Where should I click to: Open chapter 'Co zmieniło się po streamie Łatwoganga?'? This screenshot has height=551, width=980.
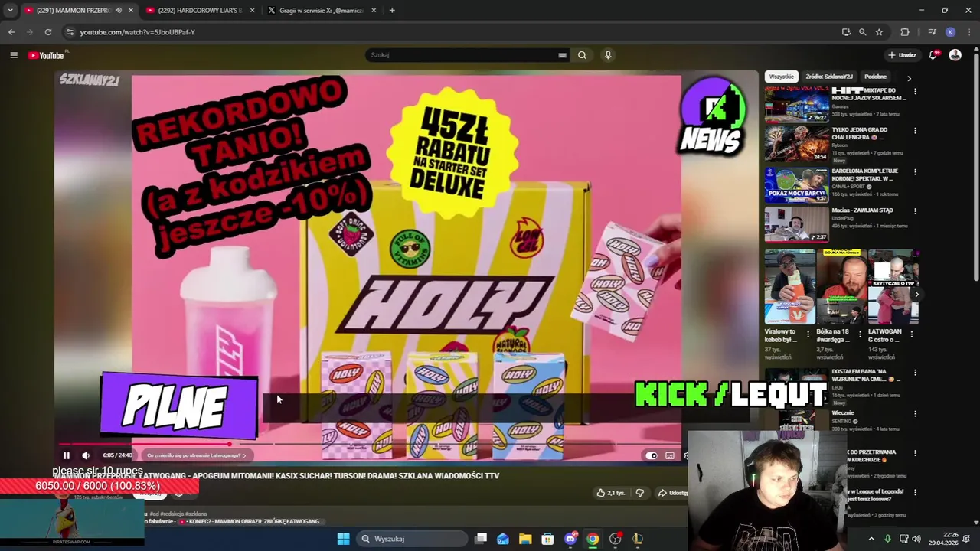(196, 455)
